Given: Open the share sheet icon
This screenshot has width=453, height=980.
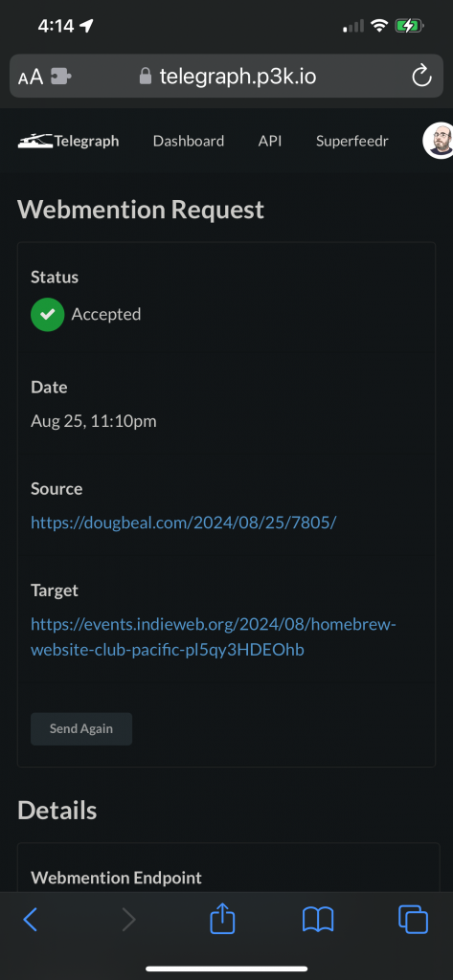Looking at the screenshot, I should pyautogui.click(x=222, y=918).
